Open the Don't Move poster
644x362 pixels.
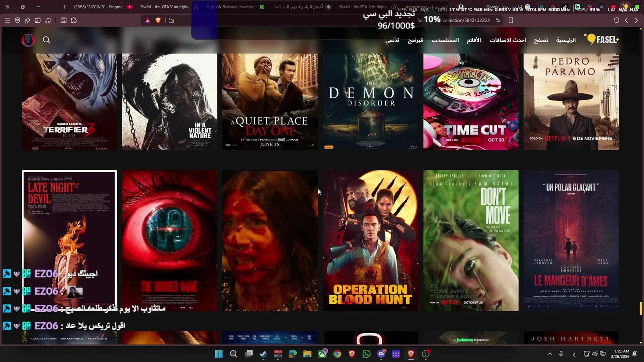[471, 241]
